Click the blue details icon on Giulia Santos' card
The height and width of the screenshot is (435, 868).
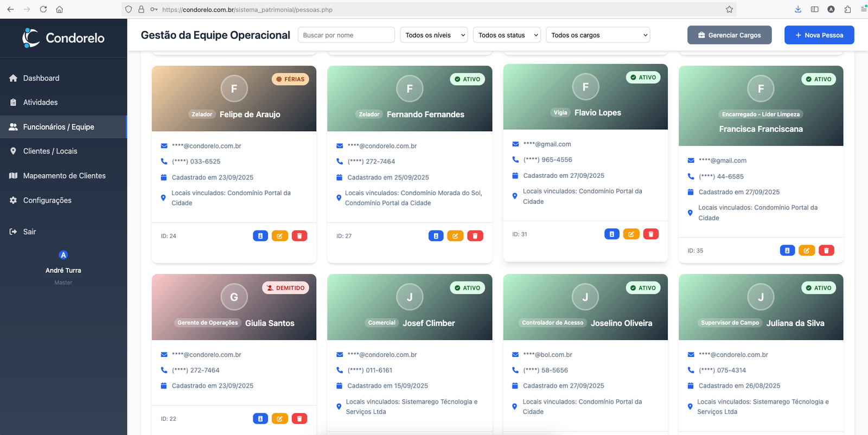(x=260, y=419)
